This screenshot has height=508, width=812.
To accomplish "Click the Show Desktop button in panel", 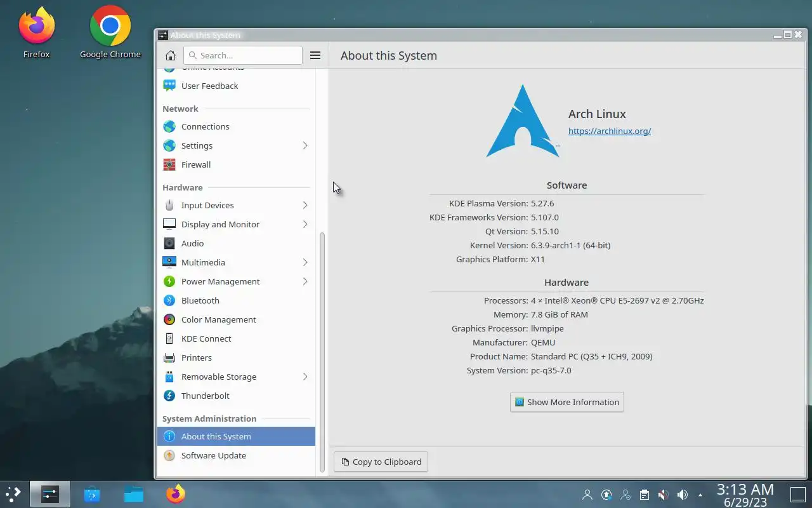I will pos(797,494).
